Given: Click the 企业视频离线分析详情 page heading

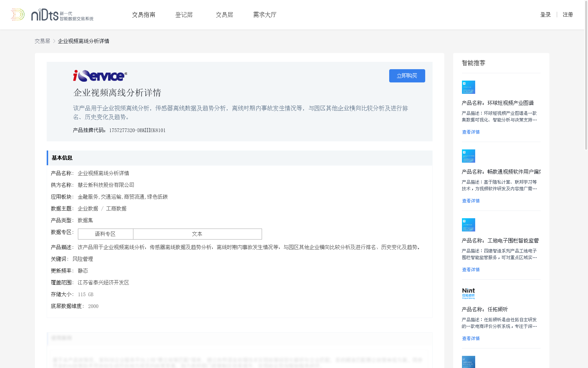Looking at the screenshot, I should [117, 93].
